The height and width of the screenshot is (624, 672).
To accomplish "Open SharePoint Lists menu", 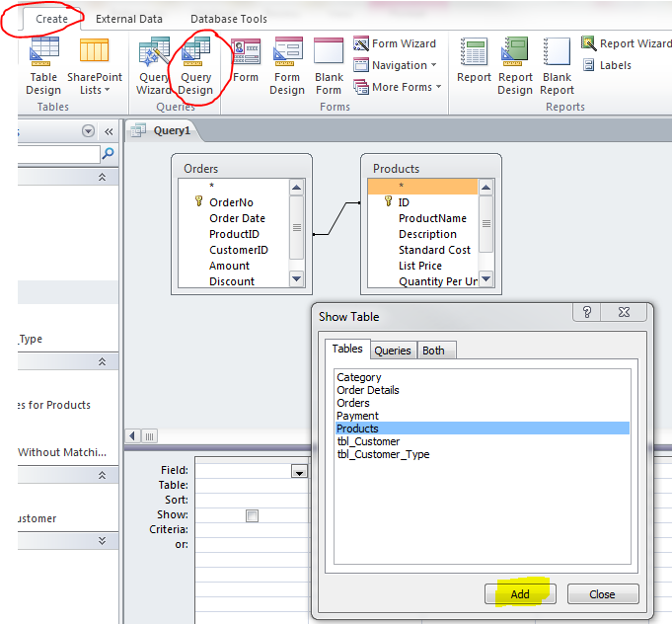I will [x=95, y=66].
